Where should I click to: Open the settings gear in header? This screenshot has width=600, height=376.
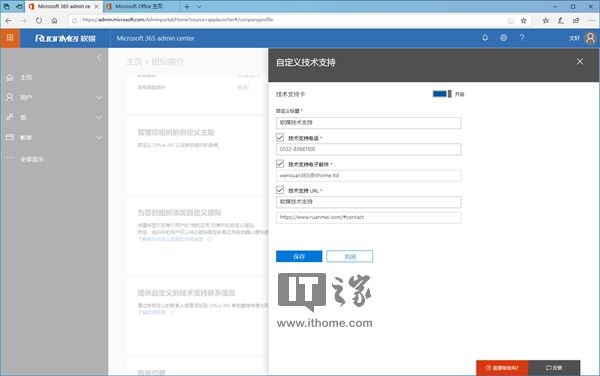[504, 38]
